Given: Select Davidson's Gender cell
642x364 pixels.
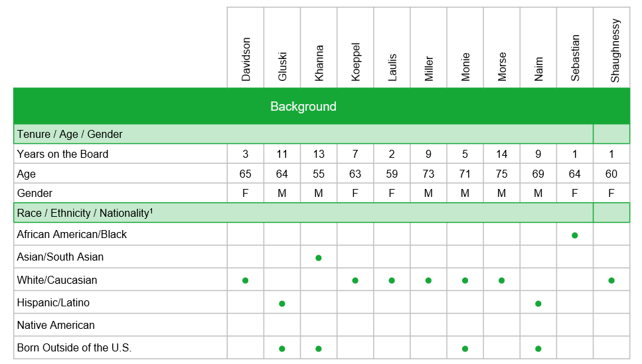Looking at the screenshot, I should click(245, 194).
